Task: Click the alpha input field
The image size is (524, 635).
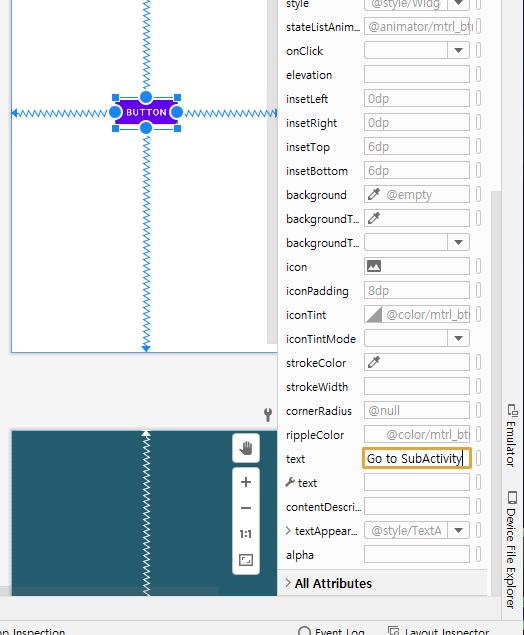Action: [417, 554]
